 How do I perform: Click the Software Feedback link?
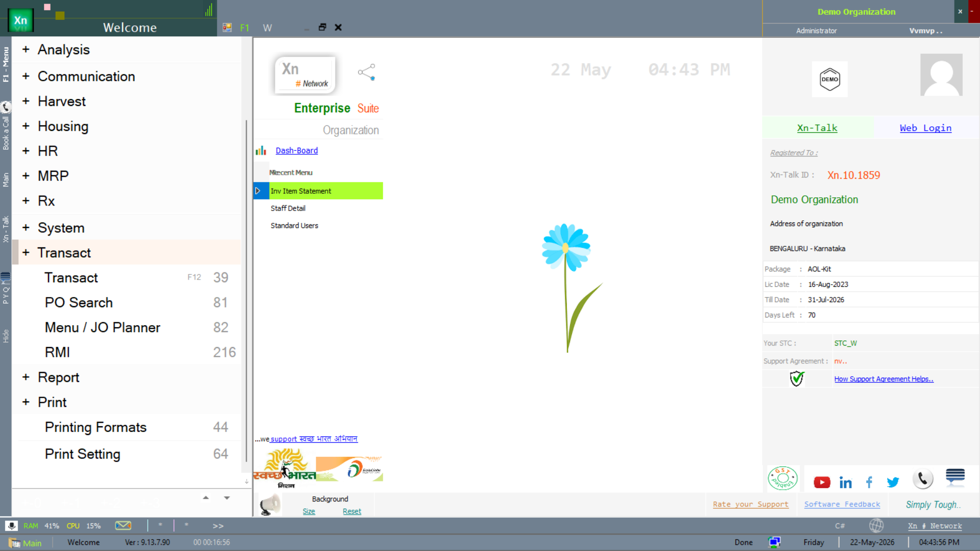pos(842,504)
